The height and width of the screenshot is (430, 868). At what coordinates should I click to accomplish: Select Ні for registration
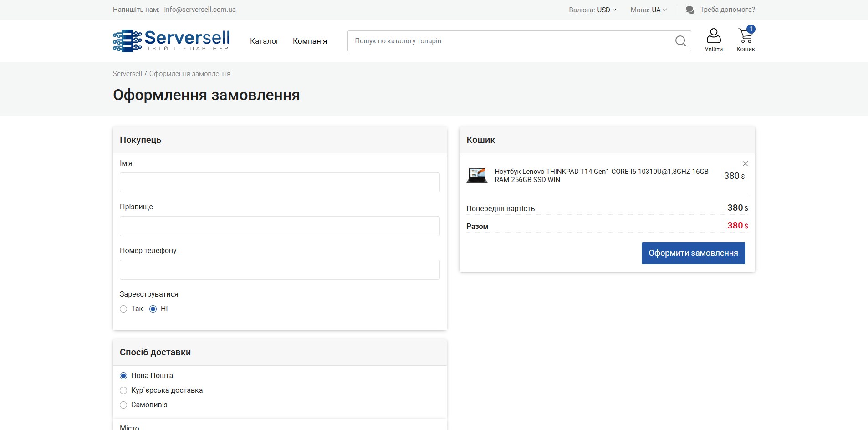point(153,309)
